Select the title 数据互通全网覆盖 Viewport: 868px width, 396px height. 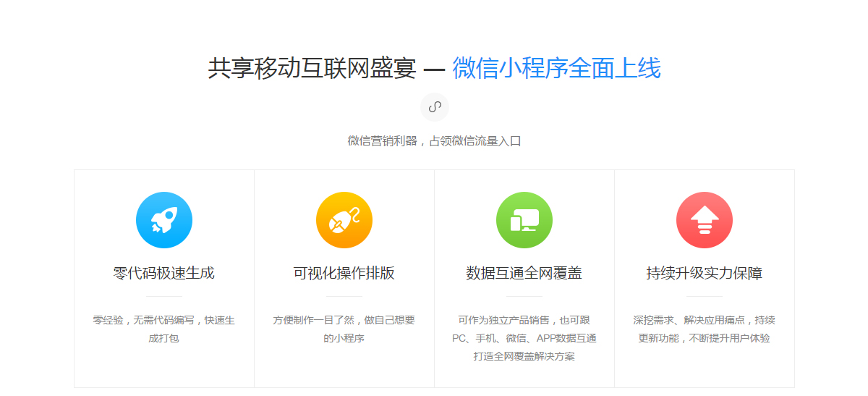(x=524, y=274)
